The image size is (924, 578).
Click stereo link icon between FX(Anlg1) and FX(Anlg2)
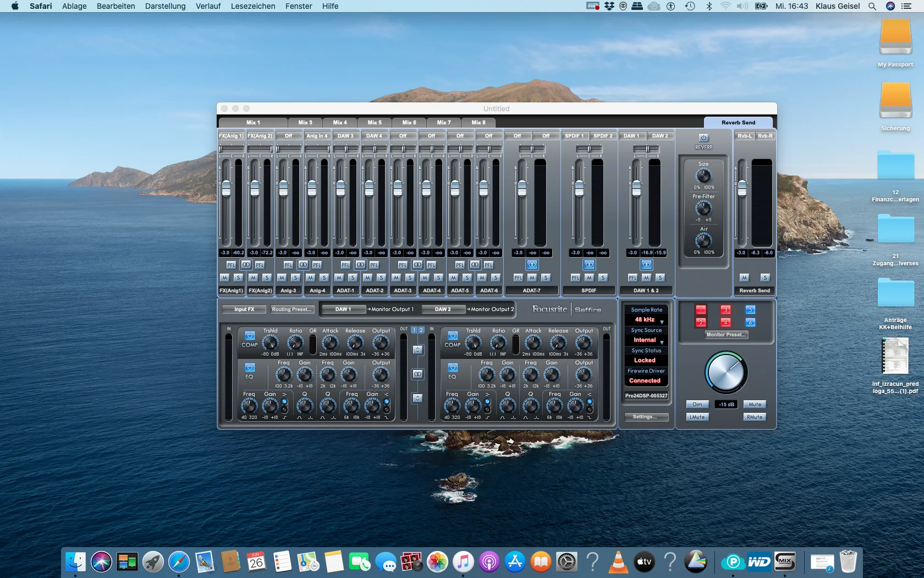pos(246,265)
